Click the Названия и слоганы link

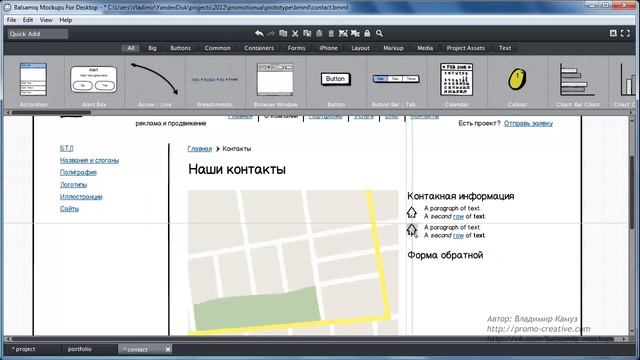pos(89,160)
